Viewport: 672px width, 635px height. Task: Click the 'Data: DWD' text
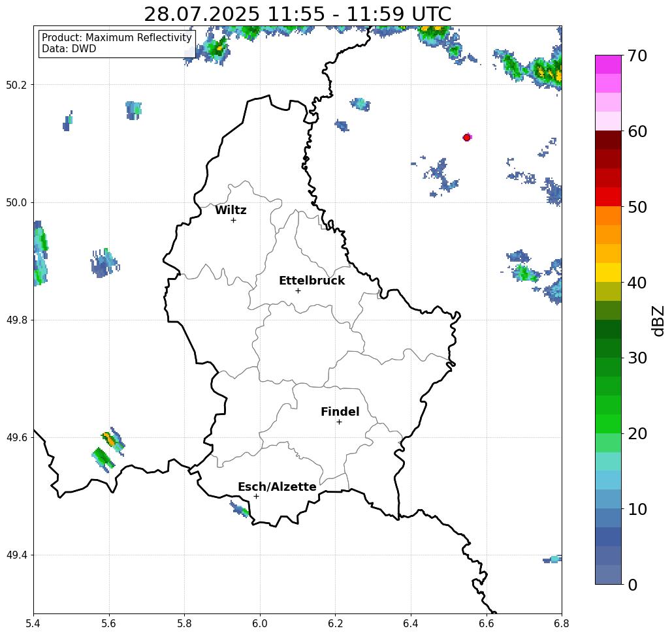(69, 49)
